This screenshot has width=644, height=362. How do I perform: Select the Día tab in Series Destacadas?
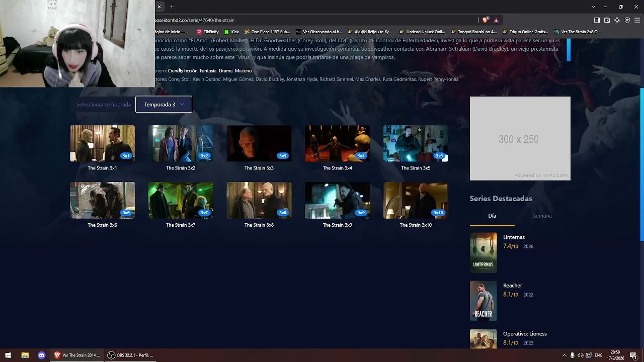[x=492, y=216]
